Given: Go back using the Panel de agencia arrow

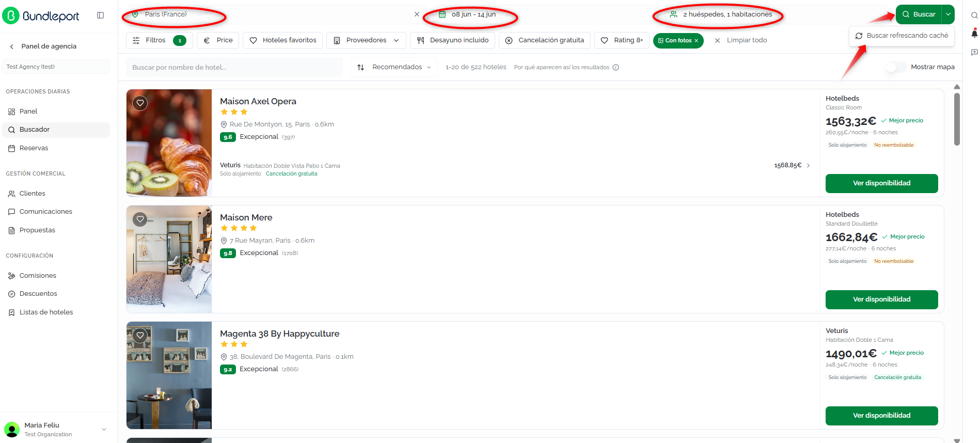Looking at the screenshot, I should (12, 46).
